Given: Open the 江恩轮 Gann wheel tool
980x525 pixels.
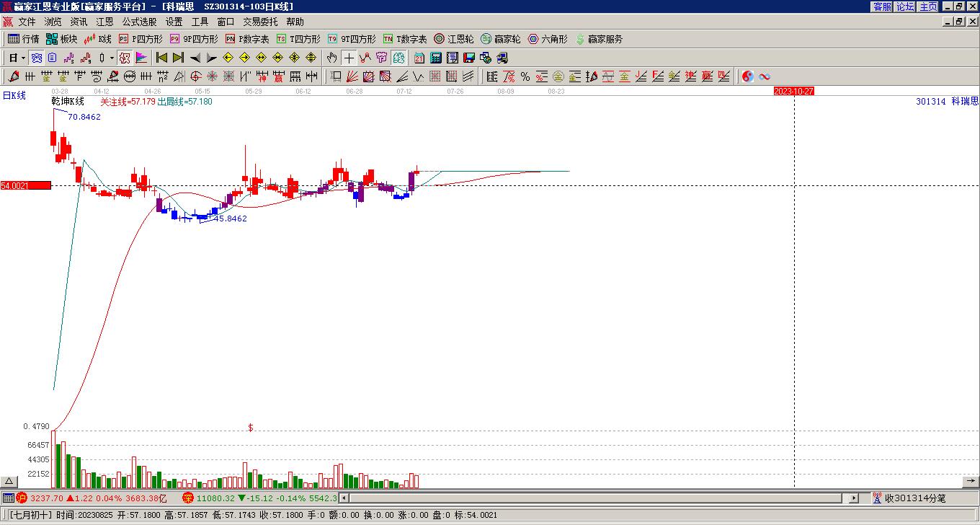Looking at the screenshot, I should click(454, 39).
